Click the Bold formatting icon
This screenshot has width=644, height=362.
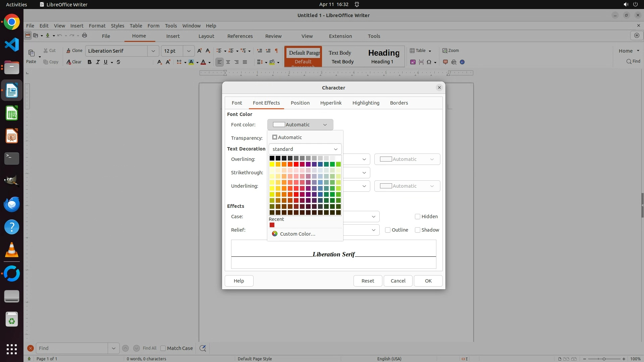click(x=89, y=62)
